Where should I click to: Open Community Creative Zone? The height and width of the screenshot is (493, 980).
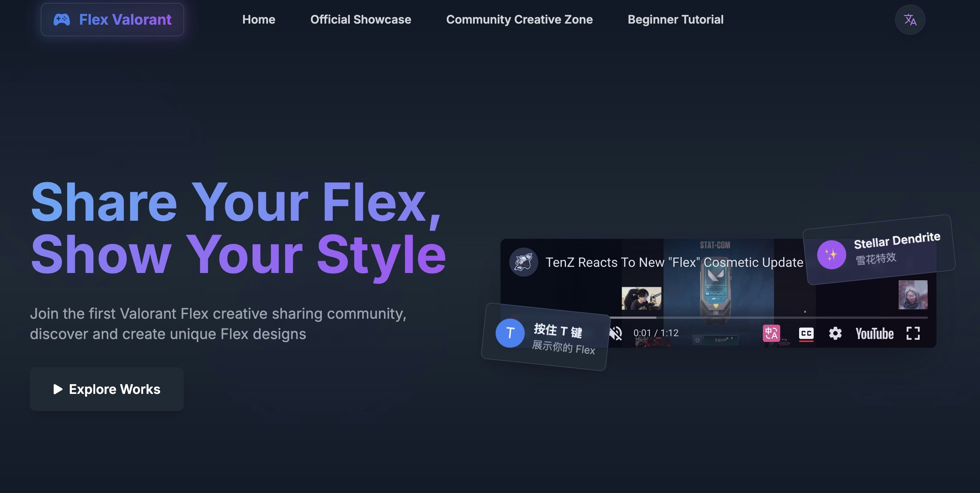click(519, 19)
